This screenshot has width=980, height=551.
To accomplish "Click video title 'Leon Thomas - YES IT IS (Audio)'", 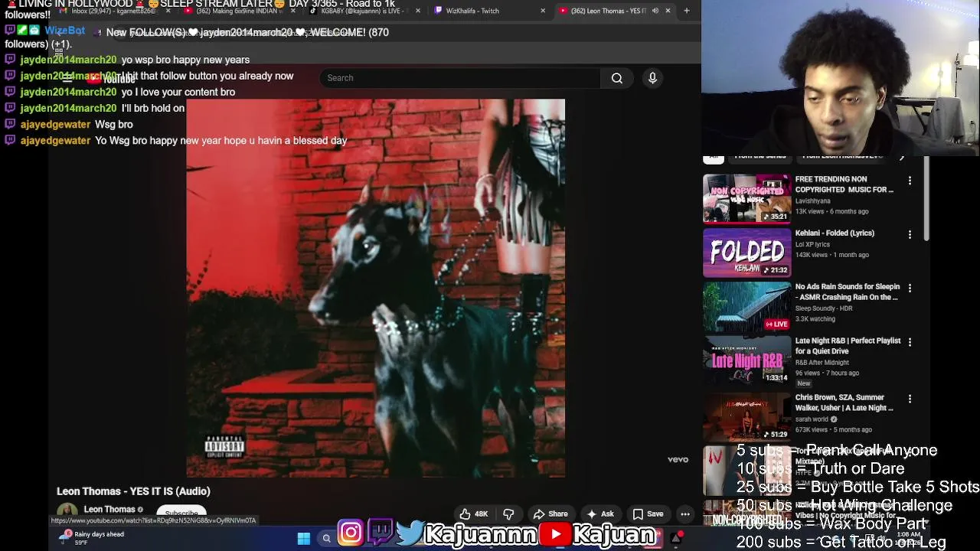I will coord(133,491).
